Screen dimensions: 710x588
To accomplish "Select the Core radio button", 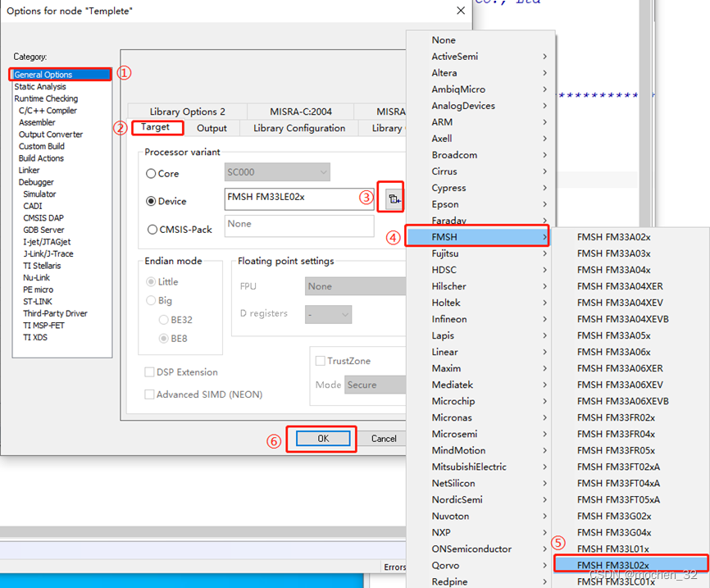I will point(151,174).
